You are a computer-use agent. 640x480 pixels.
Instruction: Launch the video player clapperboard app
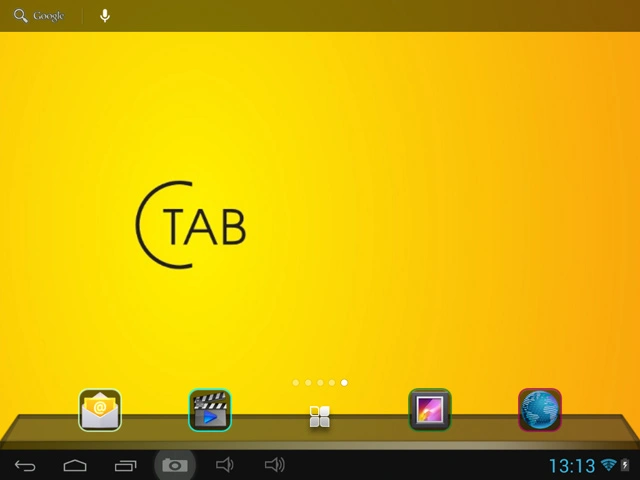click(210, 410)
